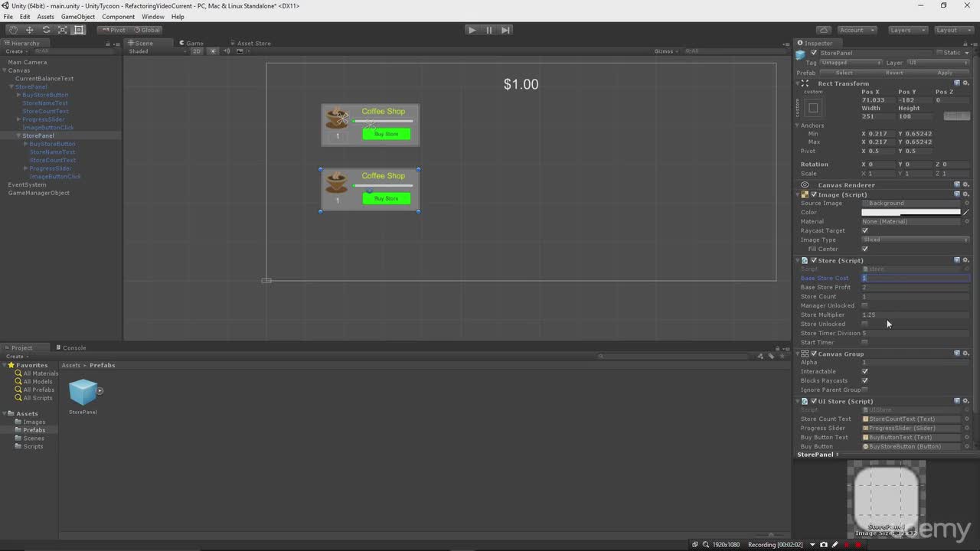Uncheck Raycast Target in Image component
Viewport: 980px width, 551px height.
[865, 230]
